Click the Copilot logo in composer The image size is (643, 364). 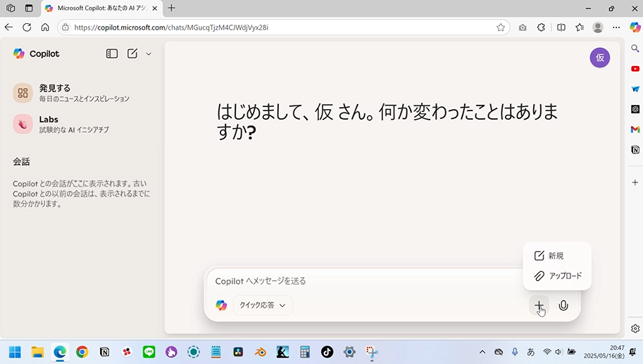[221, 306]
